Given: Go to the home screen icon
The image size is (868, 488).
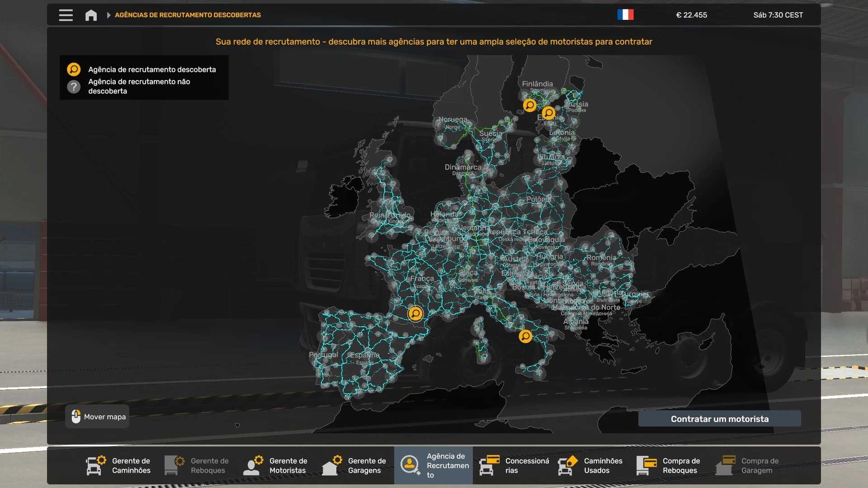Looking at the screenshot, I should [91, 15].
